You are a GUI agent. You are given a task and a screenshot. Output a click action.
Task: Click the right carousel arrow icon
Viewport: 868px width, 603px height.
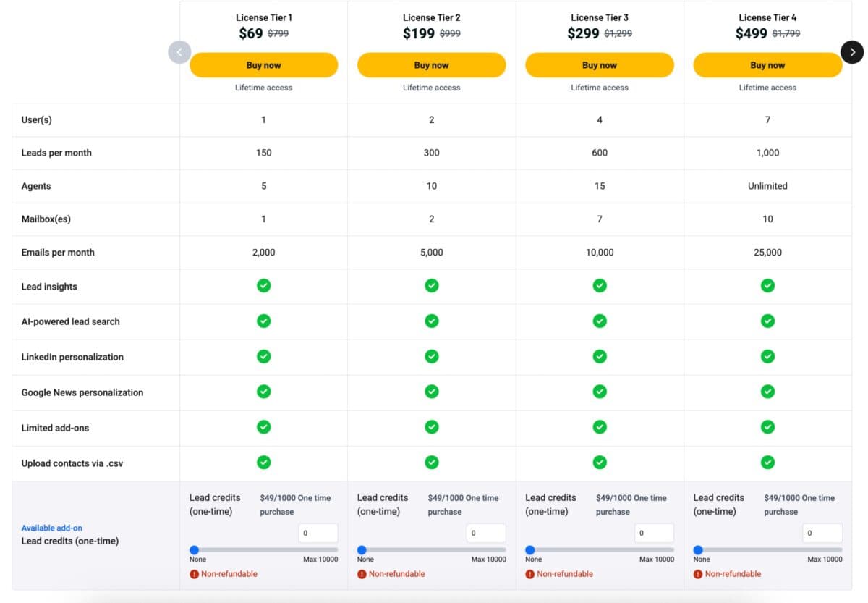[852, 51]
